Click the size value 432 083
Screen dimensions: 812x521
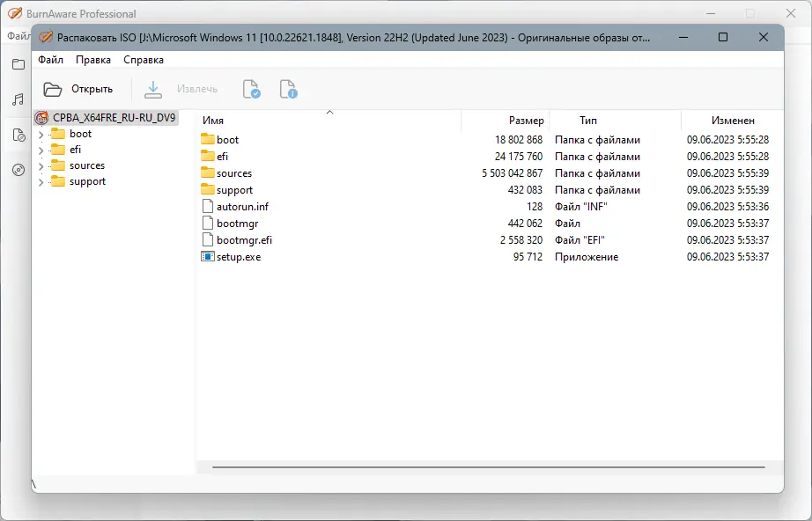(525, 190)
